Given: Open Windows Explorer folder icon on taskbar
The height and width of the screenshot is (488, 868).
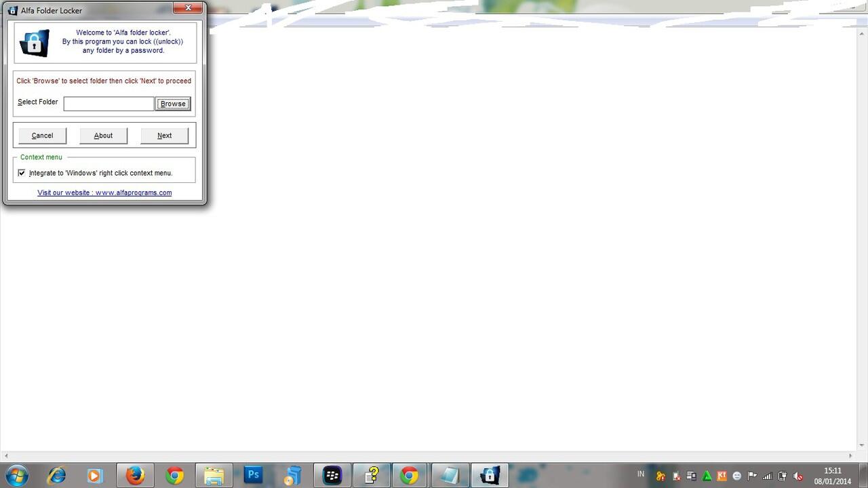Looking at the screenshot, I should 214,475.
